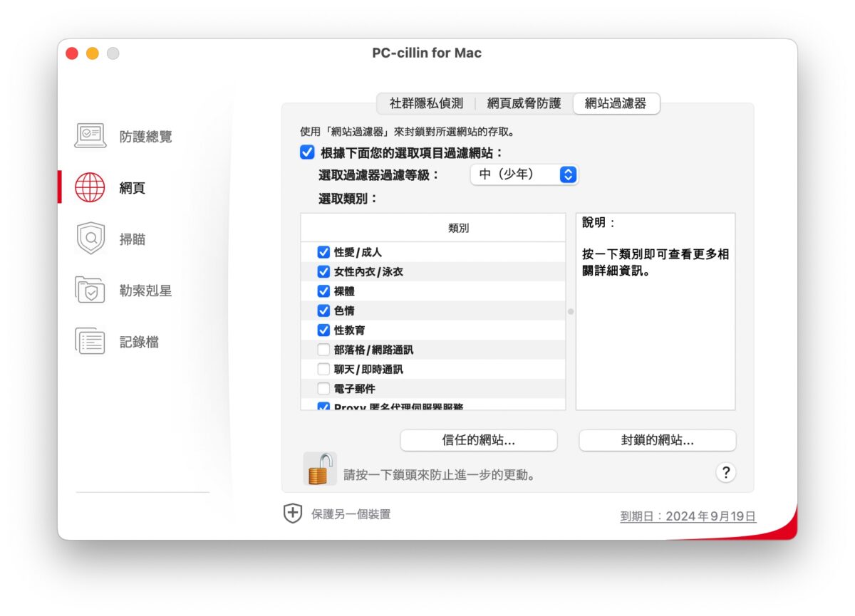Click the 說明： description heading
The height and width of the screenshot is (616, 855).
coord(598,223)
